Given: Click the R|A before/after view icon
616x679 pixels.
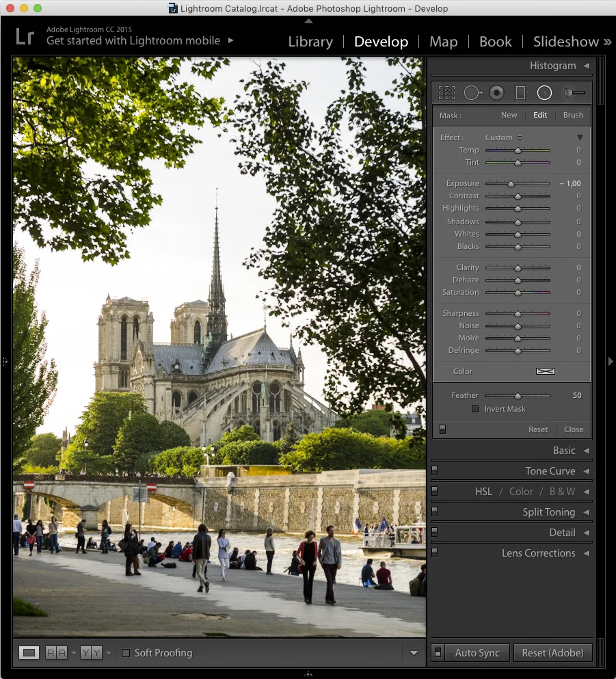Looking at the screenshot, I should click(x=56, y=652).
